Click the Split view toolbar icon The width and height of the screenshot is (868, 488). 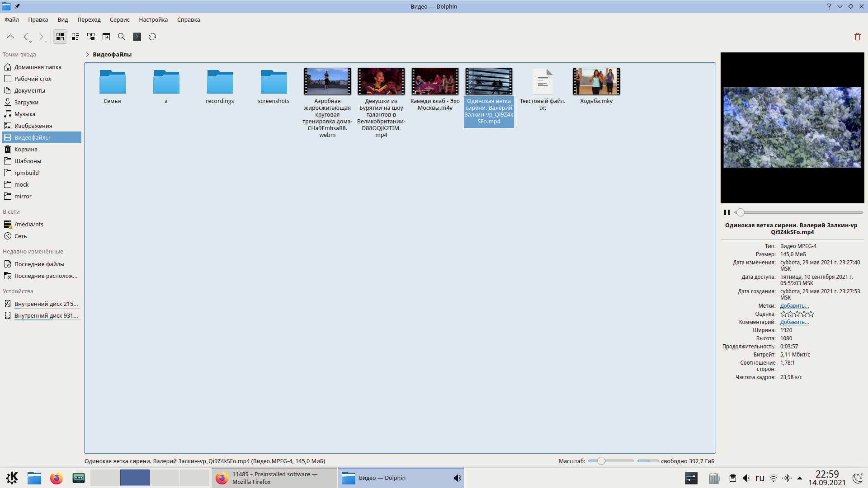[x=106, y=37]
